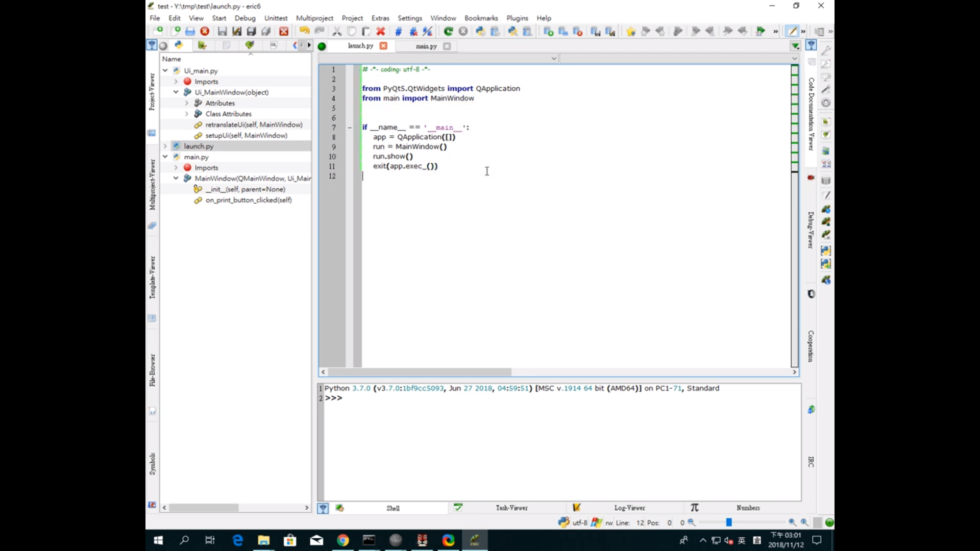
Task: Click the green indicator LED before launch.py tab
Action: 322,46
